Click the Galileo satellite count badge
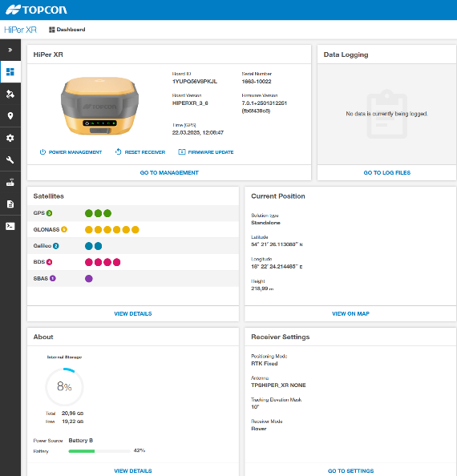This screenshot has width=457, height=476. click(56, 246)
